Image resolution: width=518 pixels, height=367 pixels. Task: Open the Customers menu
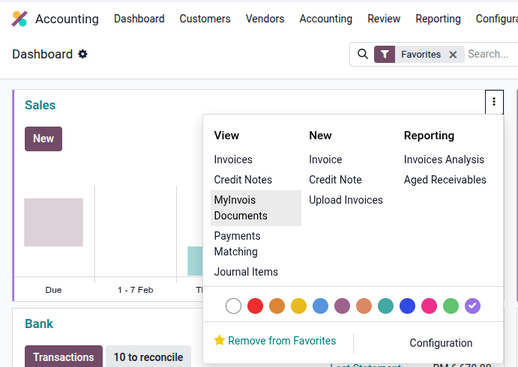[205, 19]
